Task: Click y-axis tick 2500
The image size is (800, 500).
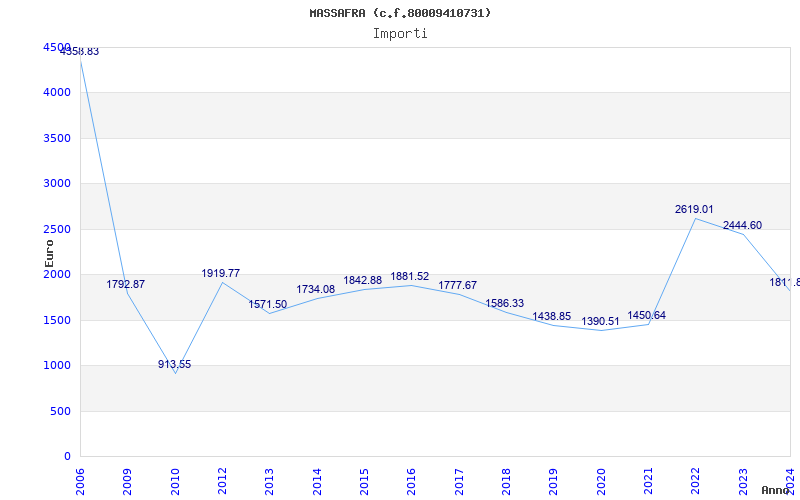Action: point(57,229)
